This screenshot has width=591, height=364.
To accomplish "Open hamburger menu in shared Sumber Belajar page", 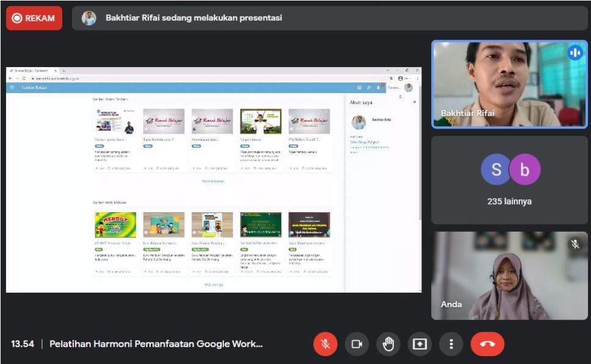I will coord(12,88).
